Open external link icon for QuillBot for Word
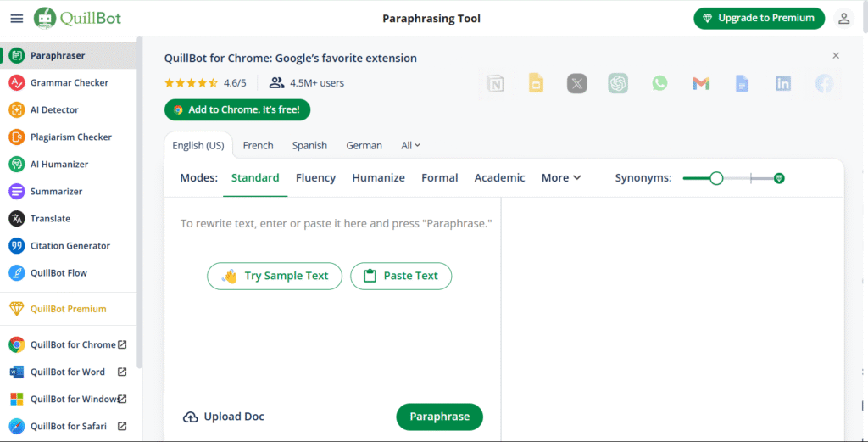868x442 pixels. [x=122, y=372]
